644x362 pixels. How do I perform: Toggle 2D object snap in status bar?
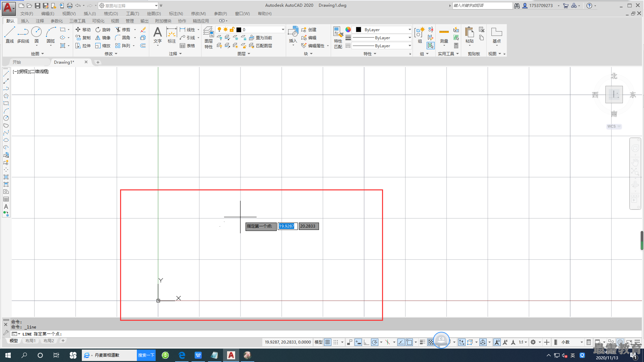[x=409, y=342]
